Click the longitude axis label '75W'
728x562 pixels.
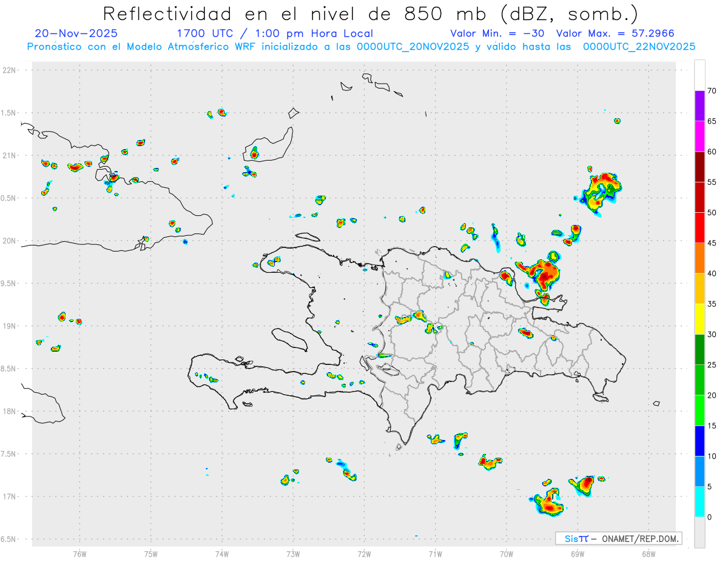[151, 554]
